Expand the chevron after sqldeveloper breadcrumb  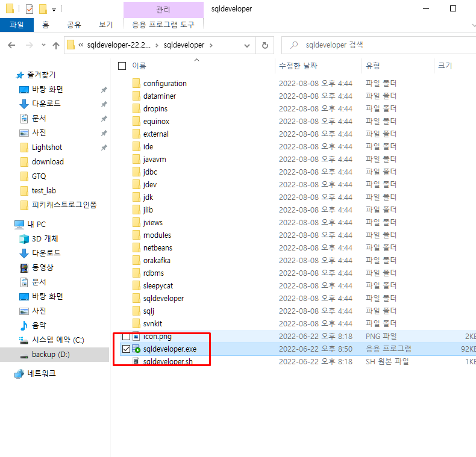pyautogui.click(x=211, y=45)
